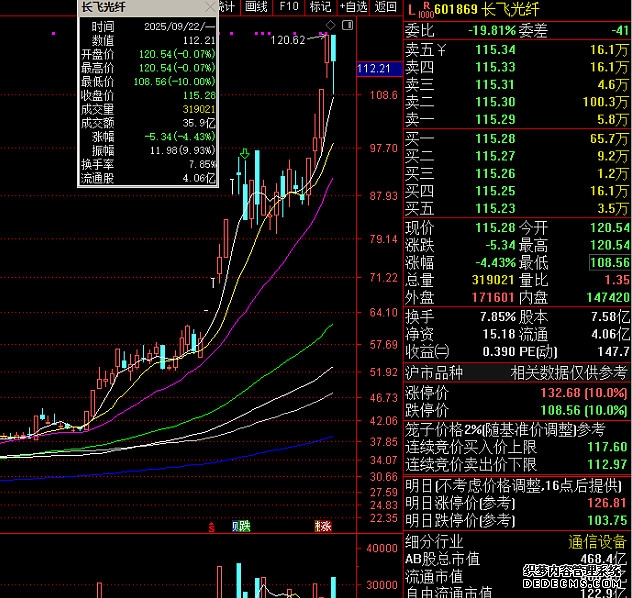Add stock via +自选 button
This screenshot has height=598, width=632.
click(353, 7)
